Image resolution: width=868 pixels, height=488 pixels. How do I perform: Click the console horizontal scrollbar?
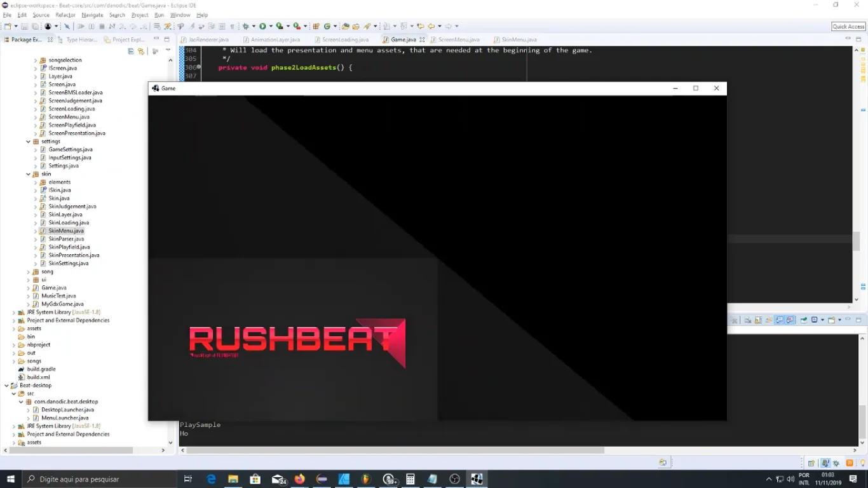(x=518, y=450)
